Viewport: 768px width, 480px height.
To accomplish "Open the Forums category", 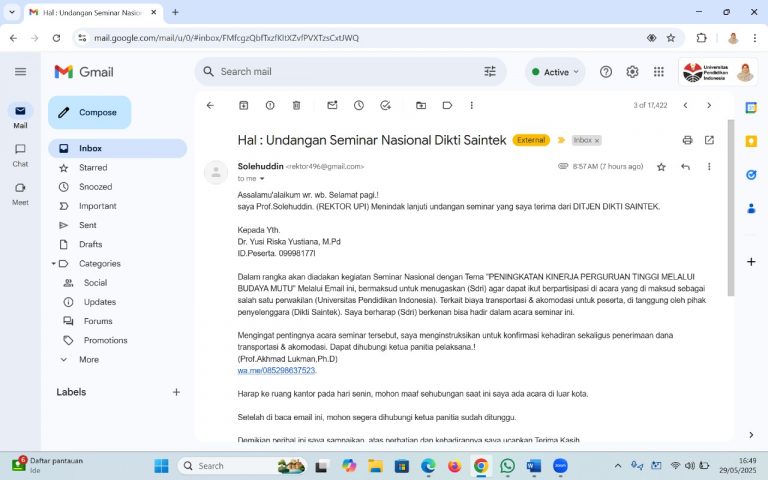I will point(118,321).
